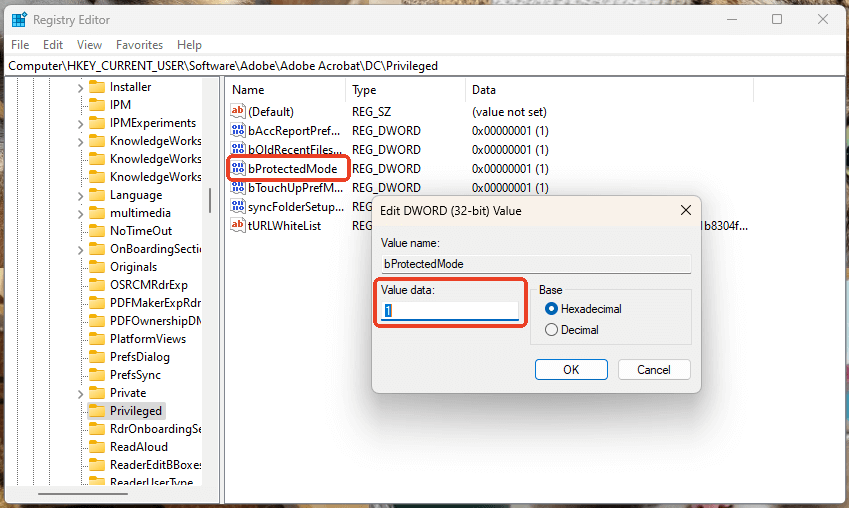Image resolution: width=849 pixels, height=508 pixels.
Task: Select the tURLWhiteList string value icon
Action: tap(238, 225)
